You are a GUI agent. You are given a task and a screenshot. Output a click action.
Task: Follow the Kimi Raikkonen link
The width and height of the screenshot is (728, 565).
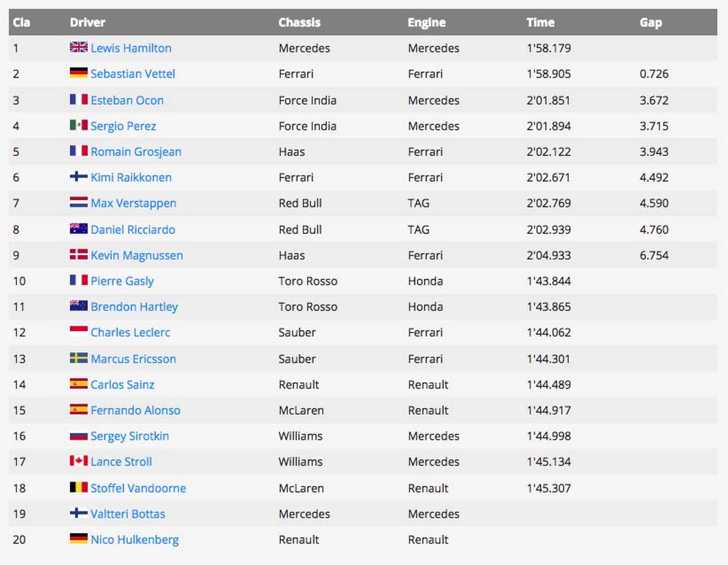click(x=131, y=177)
